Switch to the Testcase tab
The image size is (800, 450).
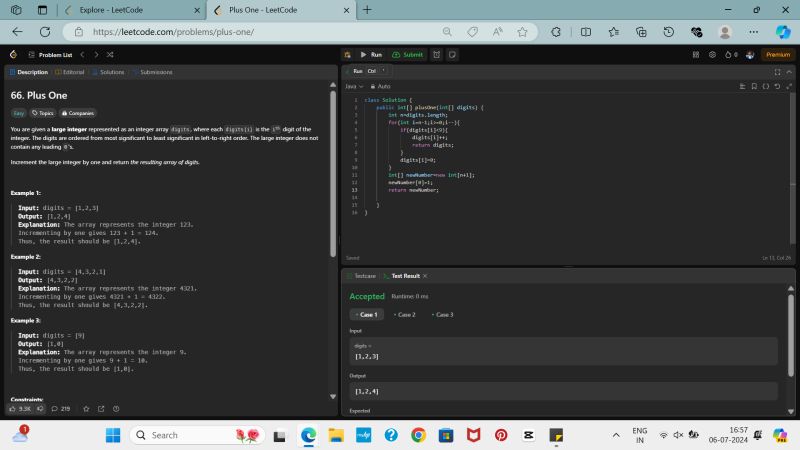(x=361, y=276)
